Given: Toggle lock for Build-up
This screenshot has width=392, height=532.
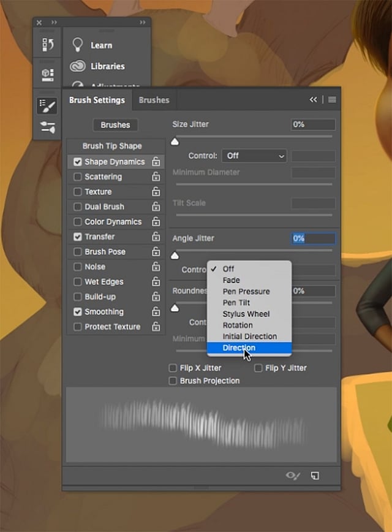Looking at the screenshot, I should (156, 297).
